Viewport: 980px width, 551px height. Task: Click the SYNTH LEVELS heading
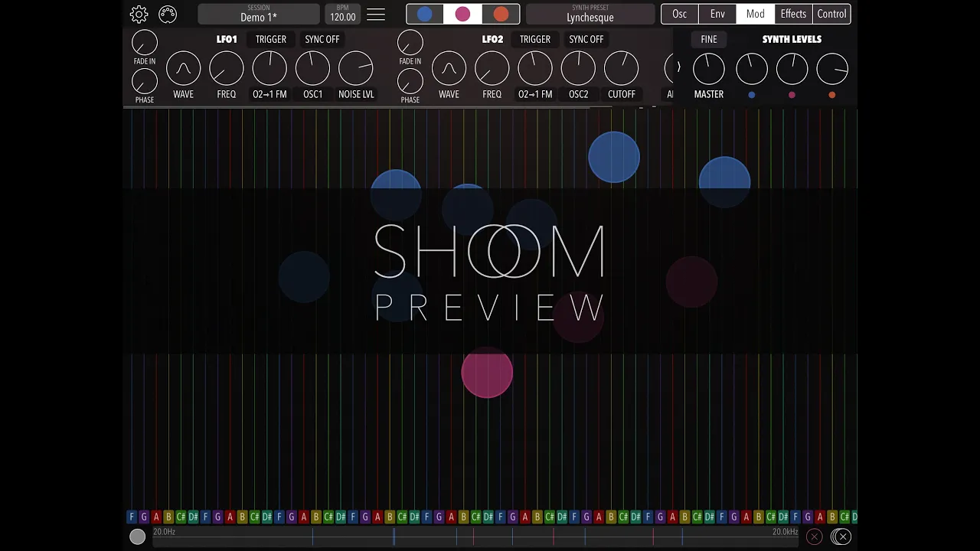tap(792, 39)
